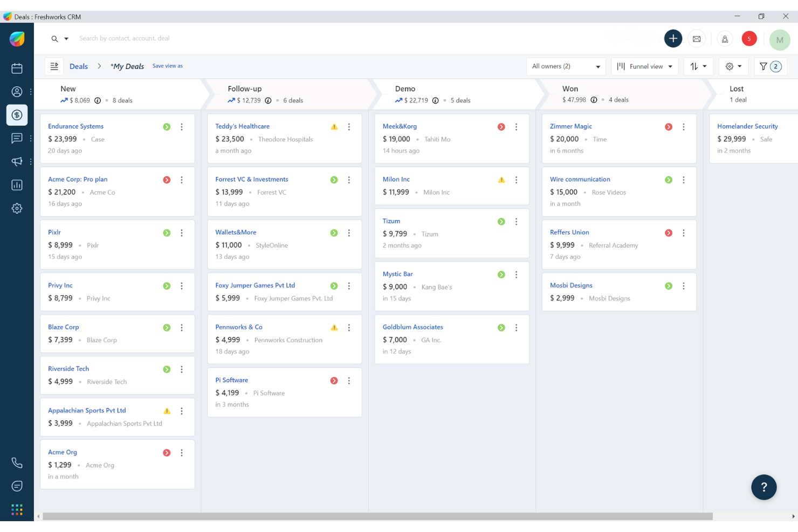Open the All owners dropdown
798x532 pixels.
point(566,66)
